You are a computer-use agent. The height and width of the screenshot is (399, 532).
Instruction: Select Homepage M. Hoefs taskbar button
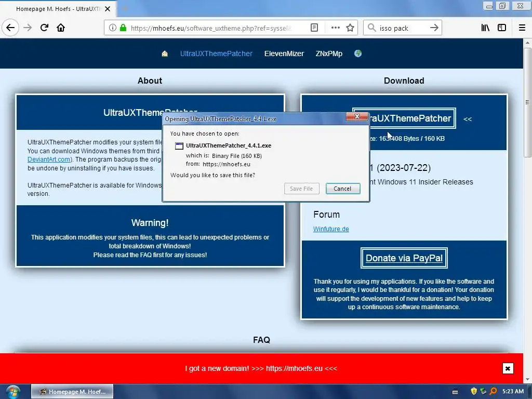coord(72,392)
